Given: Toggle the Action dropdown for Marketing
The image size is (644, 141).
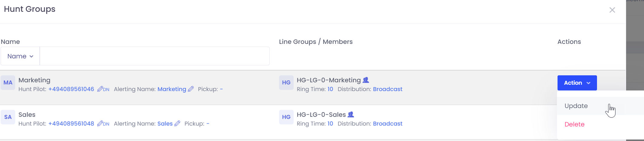Looking at the screenshot, I should [577, 83].
